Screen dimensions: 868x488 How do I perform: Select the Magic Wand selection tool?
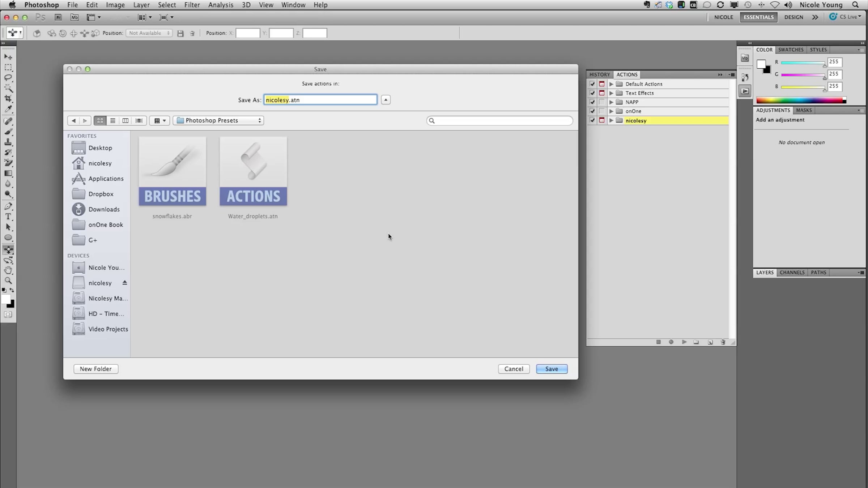tap(8, 88)
